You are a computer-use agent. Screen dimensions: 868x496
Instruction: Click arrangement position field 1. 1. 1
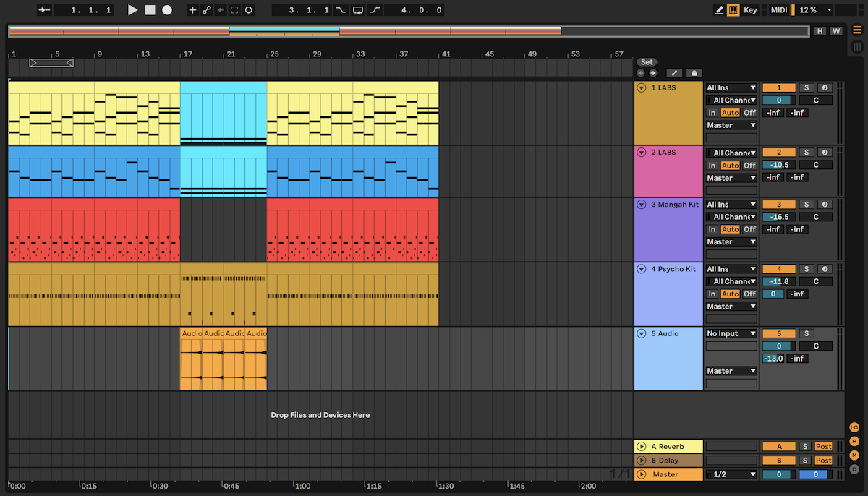pos(83,10)
